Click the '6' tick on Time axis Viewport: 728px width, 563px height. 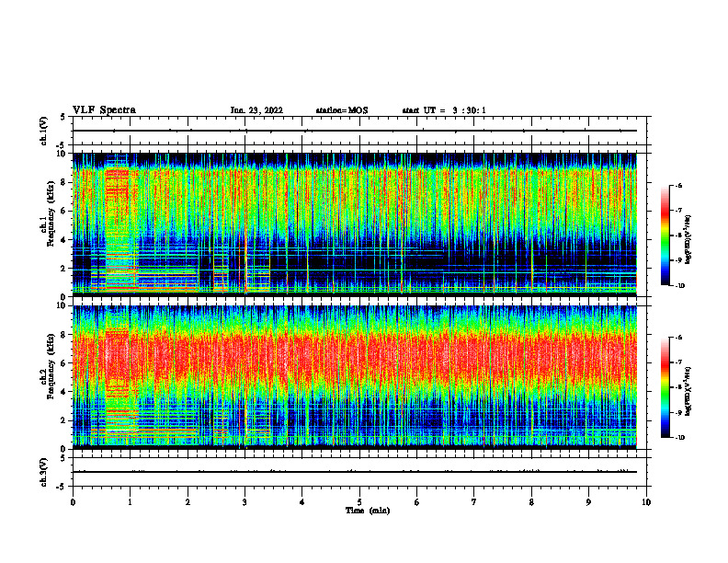[417, 502]
